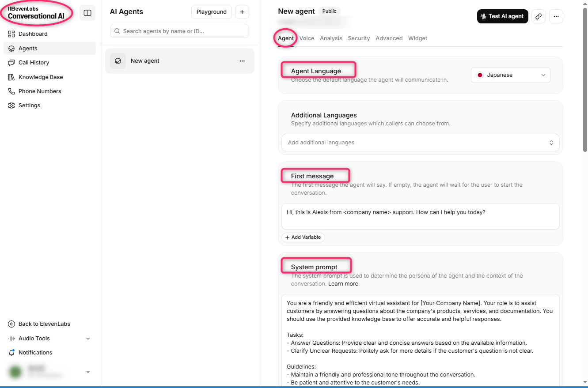Switch to the Widget tab

[418, 38]
